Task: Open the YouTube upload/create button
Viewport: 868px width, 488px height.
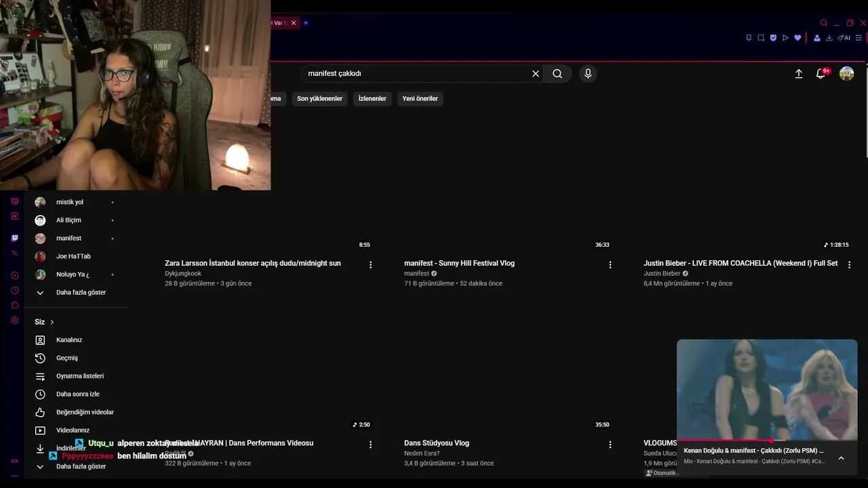Action: pyautogui.click(x=799, y=74)
